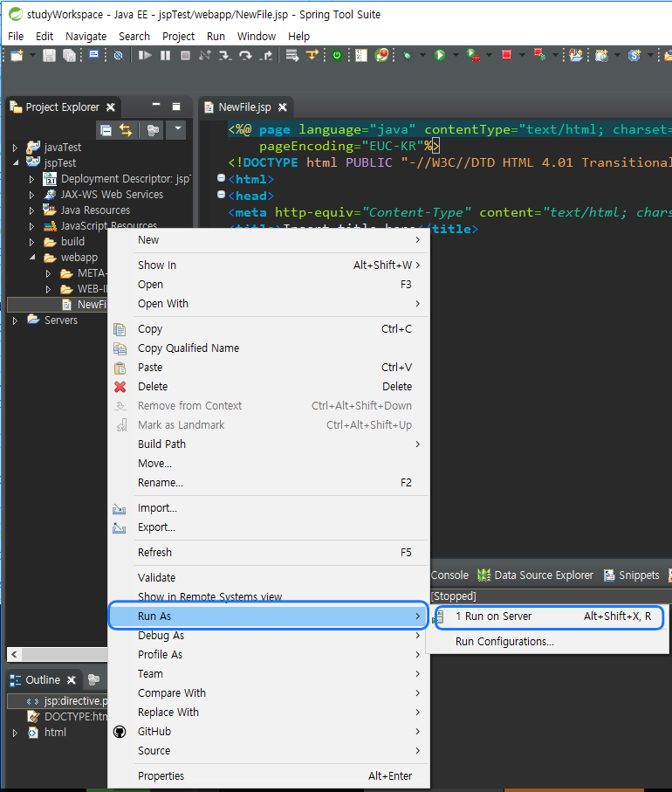Open the dropdown beside the Run icon
The height and width of the screenshot is (792, 672).
[x=456, y=55]
